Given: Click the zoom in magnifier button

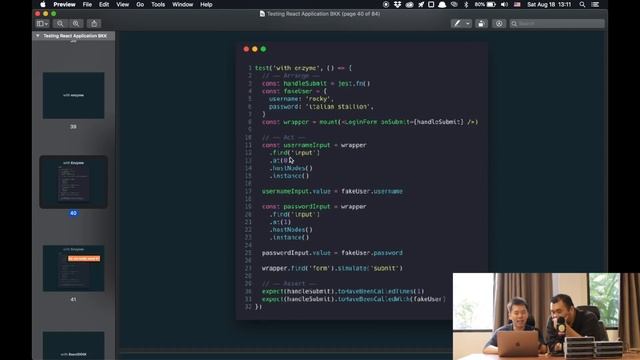Looking at the screenshot, I should pyautogui.click(x=76, y=24).
